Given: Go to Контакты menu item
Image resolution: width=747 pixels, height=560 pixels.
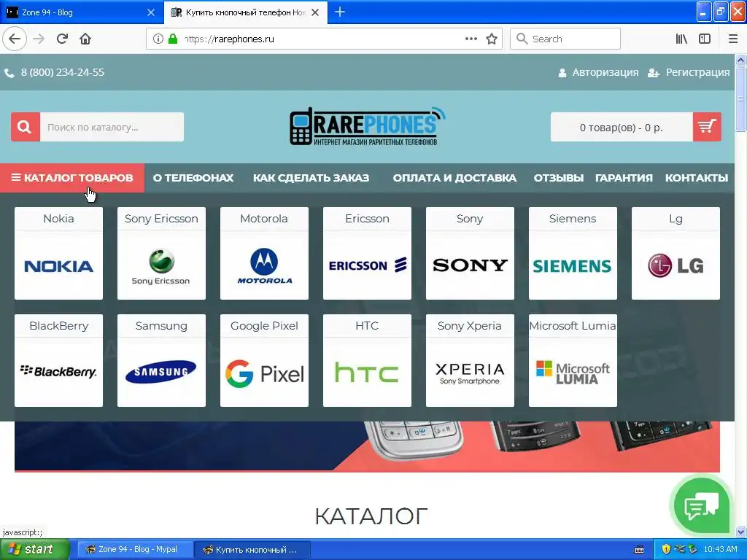Looking at the screenshot, I should point(697,178).
